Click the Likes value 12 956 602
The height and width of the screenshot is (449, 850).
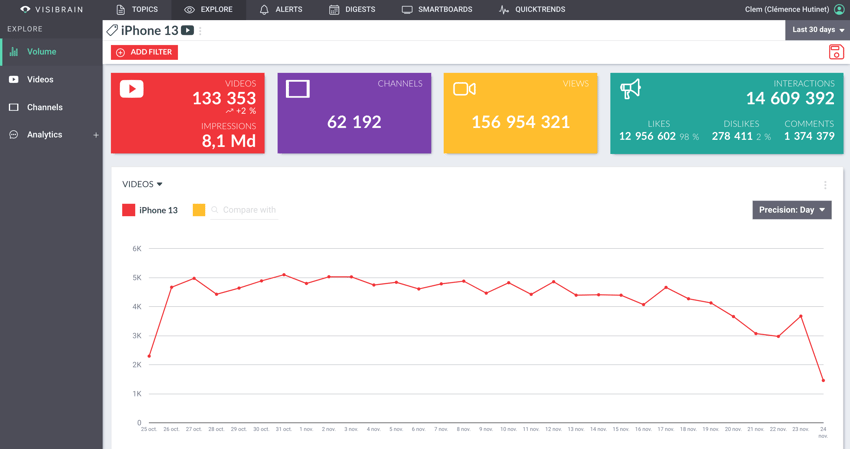(x=647, y=136)
